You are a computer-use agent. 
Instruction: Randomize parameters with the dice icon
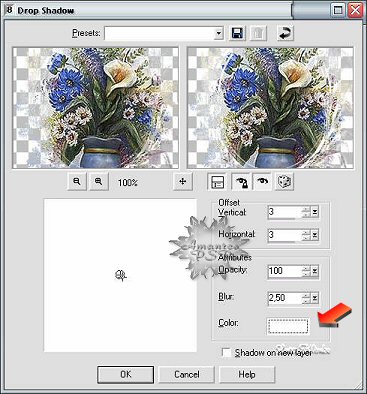tap(284, 182)
